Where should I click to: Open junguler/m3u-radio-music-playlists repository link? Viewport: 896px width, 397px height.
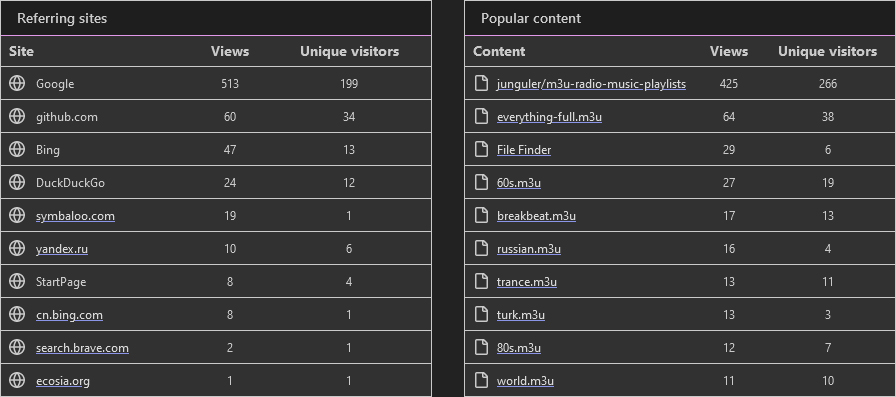[x=591, y=84]
